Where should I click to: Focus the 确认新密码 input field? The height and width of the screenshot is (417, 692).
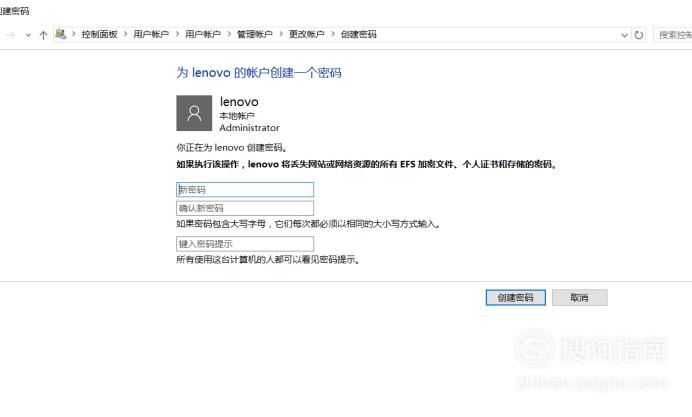click(x=245, y=208)
